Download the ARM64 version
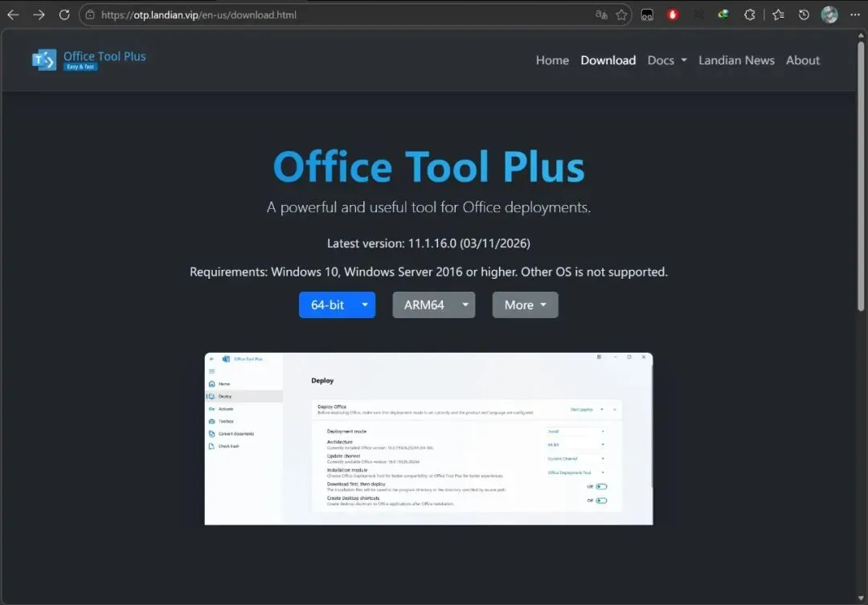The width and height of the screenshot is (868, 605). coord(424,305)
